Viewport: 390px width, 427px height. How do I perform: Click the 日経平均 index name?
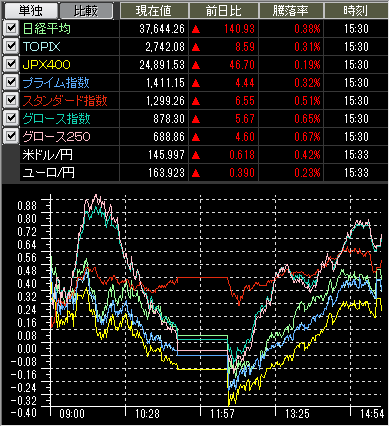47,29
